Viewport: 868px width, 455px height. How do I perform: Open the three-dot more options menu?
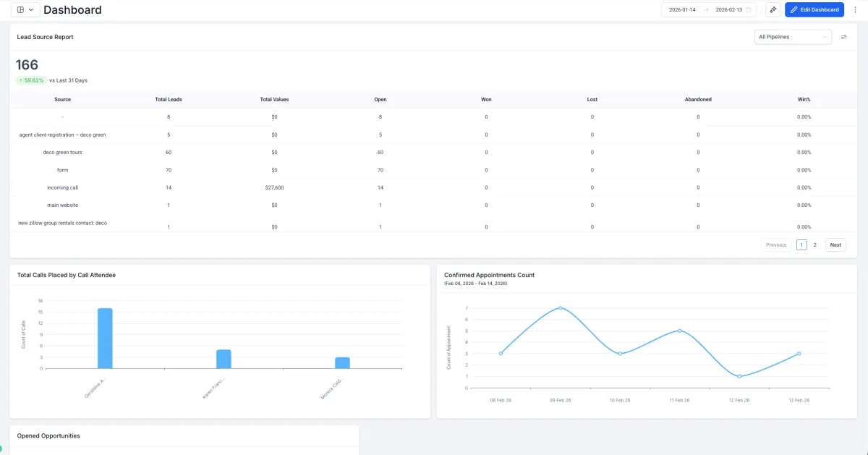(855, 9)
